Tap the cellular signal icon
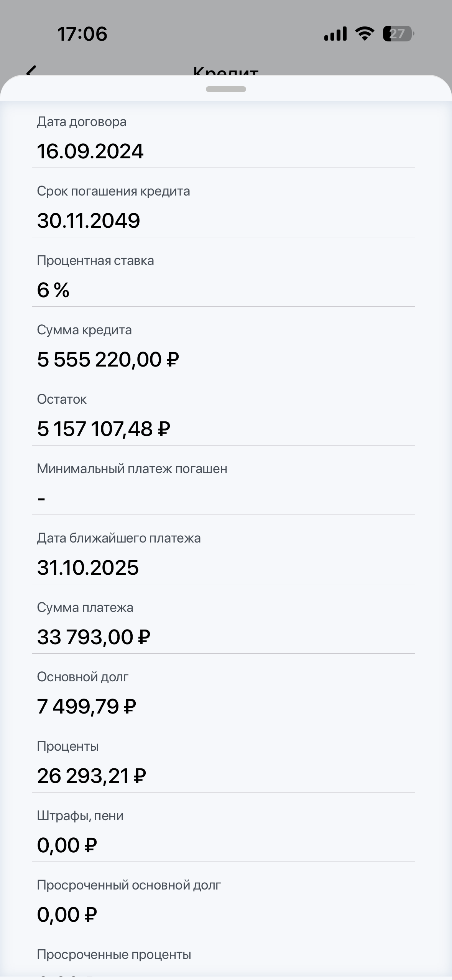 [335, 34]
